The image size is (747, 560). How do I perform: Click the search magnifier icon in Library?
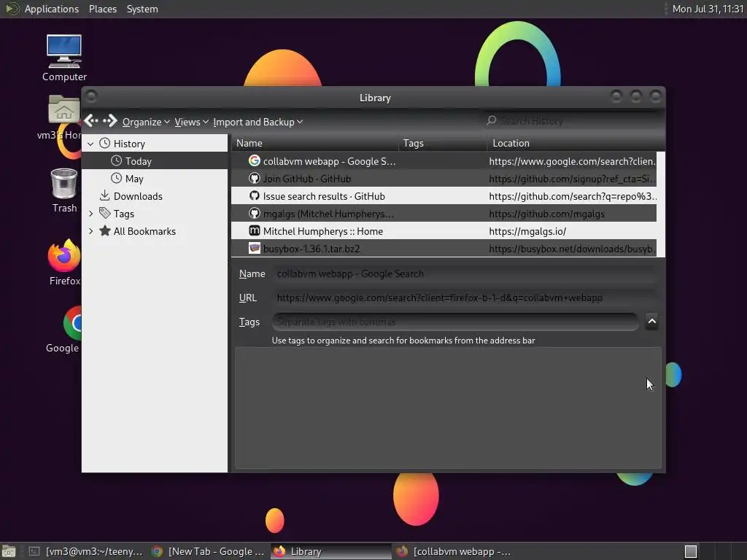[491, 120]
